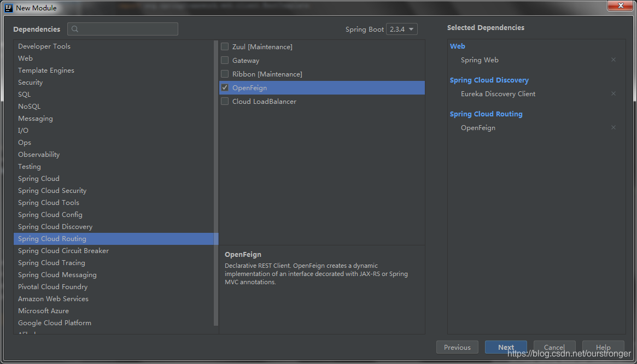637x364 pixels.
Task: Click the OpenFeign description title
Action: (243, 255)
